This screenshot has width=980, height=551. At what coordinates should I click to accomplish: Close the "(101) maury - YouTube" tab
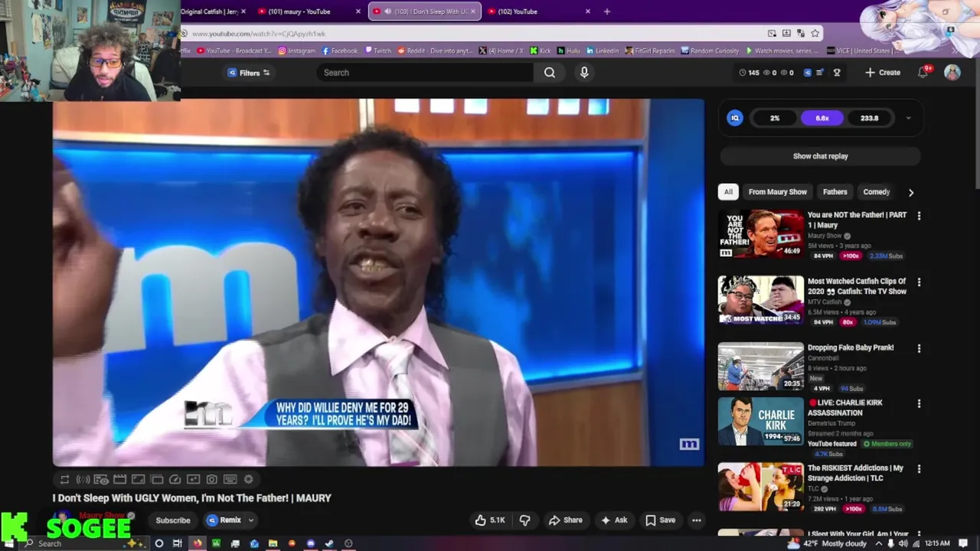[x=358, y=11]
